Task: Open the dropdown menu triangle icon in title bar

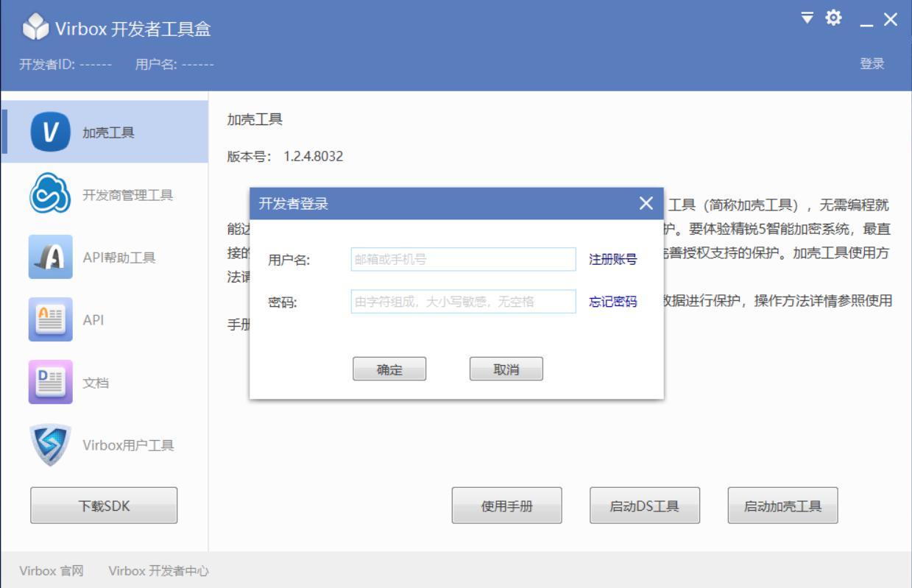Action: point(807,18)
